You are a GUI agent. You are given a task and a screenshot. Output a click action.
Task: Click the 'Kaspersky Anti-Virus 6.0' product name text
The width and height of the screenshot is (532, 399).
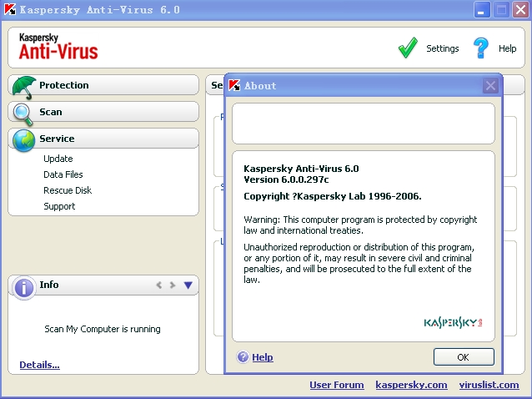coord(301,169)
